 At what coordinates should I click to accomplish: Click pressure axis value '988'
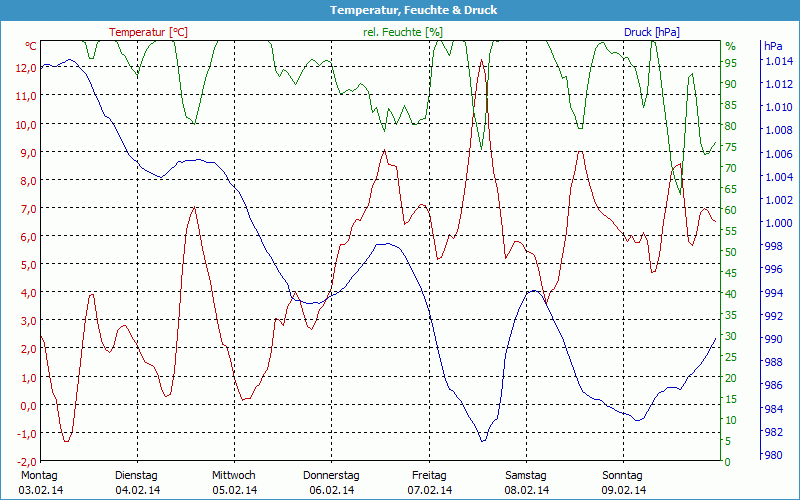click(x=774, y=362)
